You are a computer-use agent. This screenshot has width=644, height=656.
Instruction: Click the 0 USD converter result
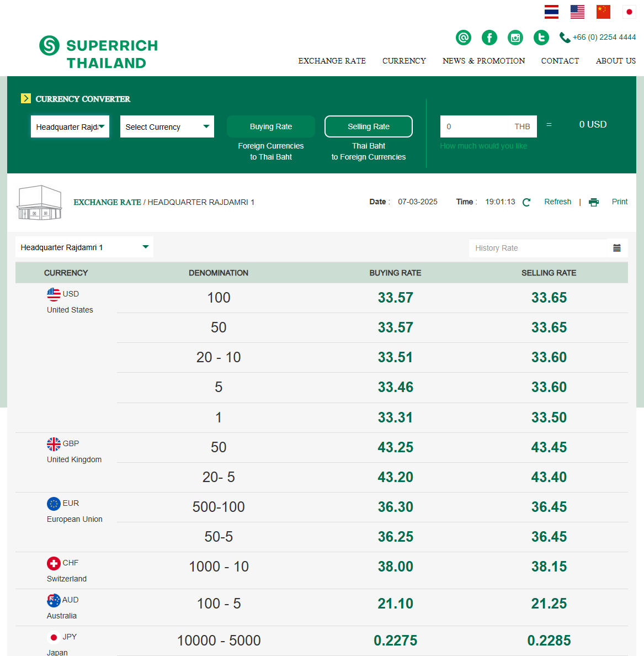pyautogui.click(x=593, y=124)
